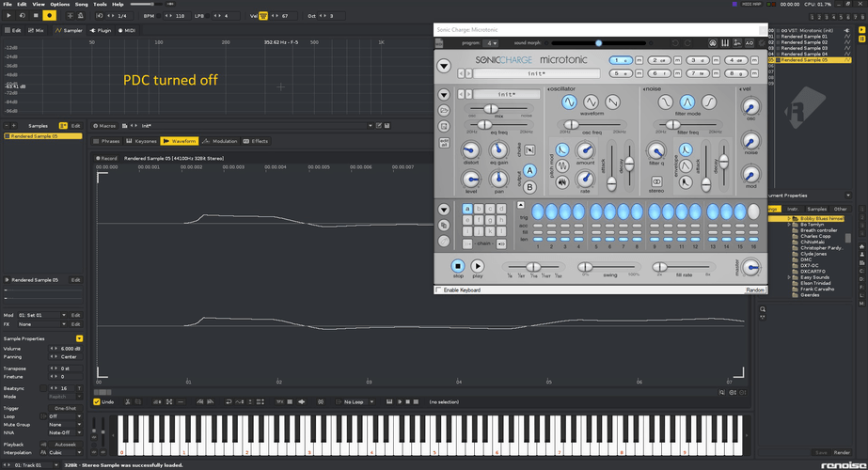This screenshot has height=470, width=868.
Task: Open the Mod set dropdown
Action: [41, 315]
